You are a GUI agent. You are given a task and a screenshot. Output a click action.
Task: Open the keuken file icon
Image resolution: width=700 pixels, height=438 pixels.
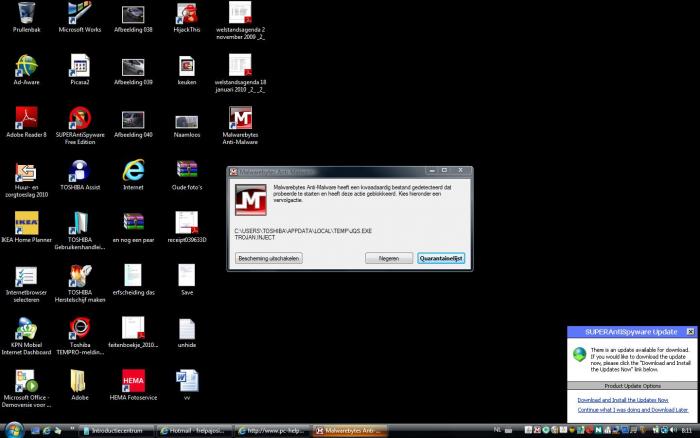[x=187, y=71]
